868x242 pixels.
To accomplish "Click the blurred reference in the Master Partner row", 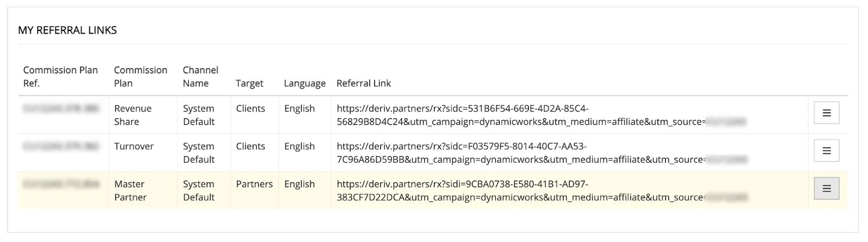I will [61, 184].
